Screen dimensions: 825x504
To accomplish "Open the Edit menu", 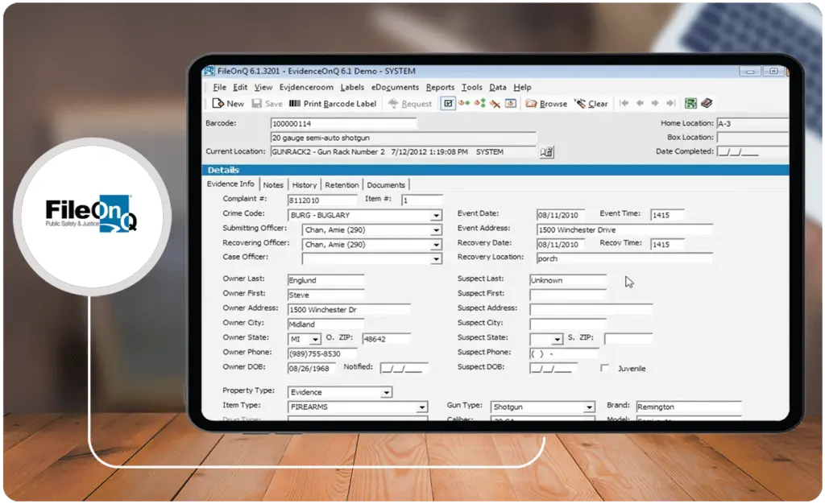I will point(240,87).
